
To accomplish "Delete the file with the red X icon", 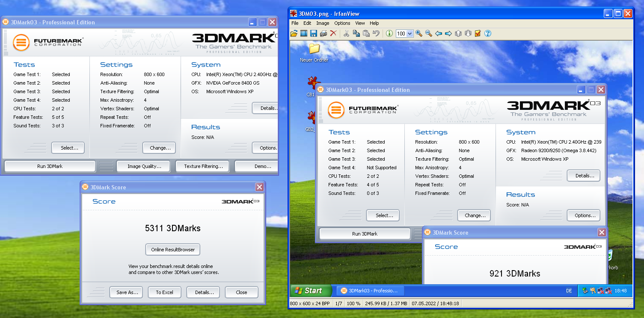I will point(333,33).
